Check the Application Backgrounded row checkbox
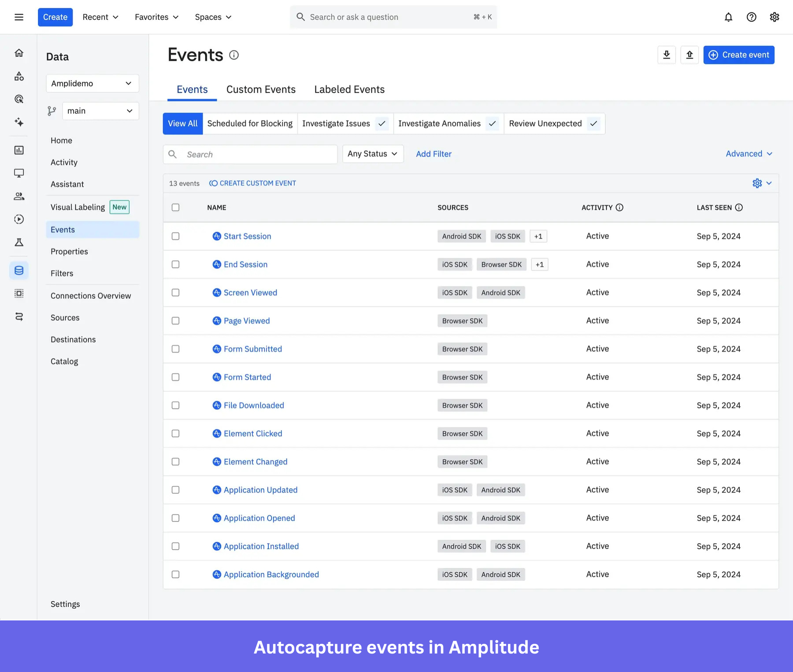The height and width of the screenshot is (672, 793). pyautogui.click(x=175, y=575)
